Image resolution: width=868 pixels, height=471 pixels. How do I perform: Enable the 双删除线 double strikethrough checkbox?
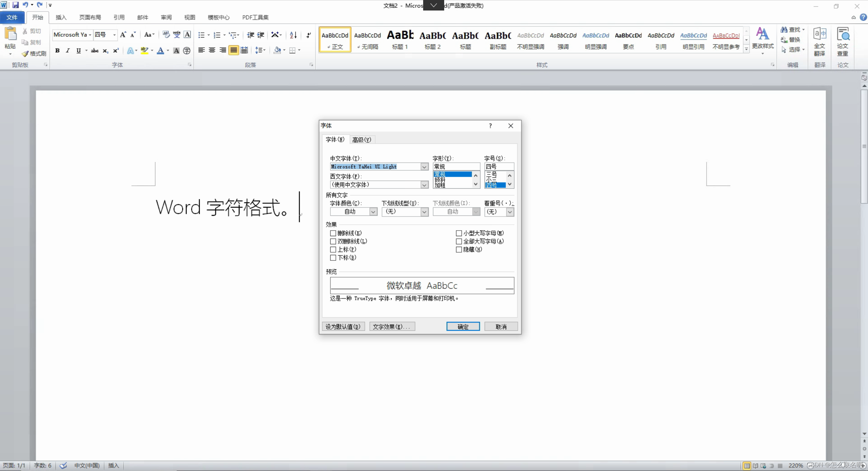[333, 241]
